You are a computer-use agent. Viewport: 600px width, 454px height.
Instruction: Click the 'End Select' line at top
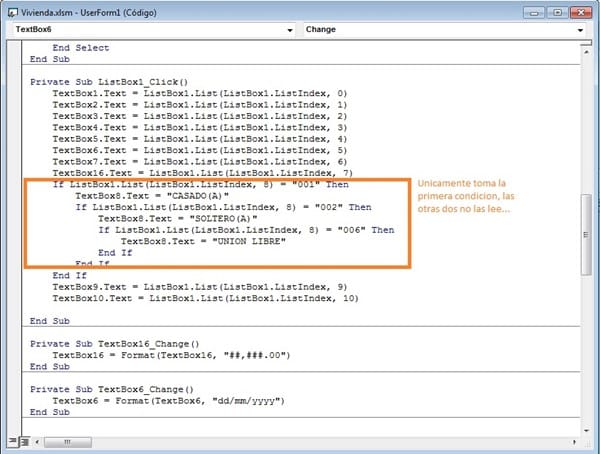(x=81, y=48)
